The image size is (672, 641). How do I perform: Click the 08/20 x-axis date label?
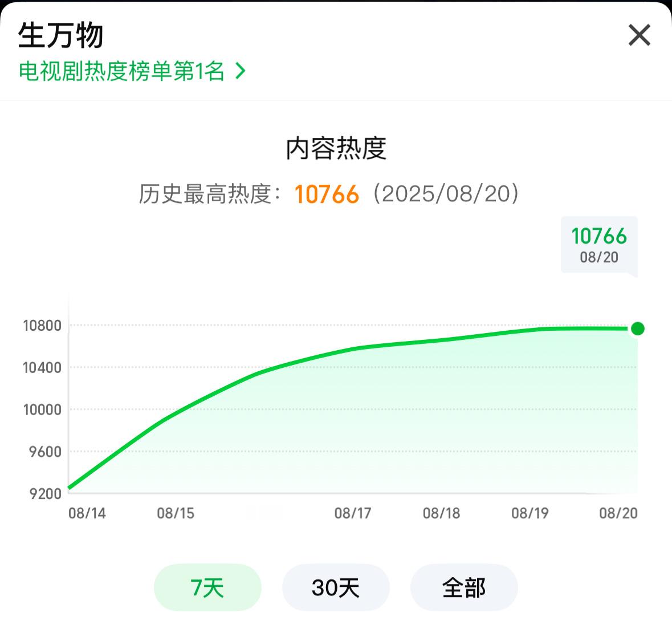(618, 513)
